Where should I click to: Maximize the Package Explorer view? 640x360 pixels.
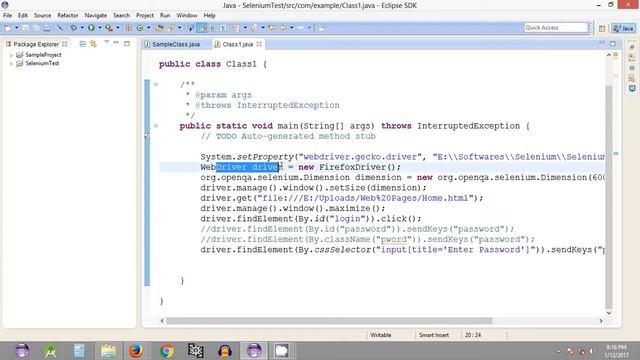pyautogui.click(x=127, y=43)
